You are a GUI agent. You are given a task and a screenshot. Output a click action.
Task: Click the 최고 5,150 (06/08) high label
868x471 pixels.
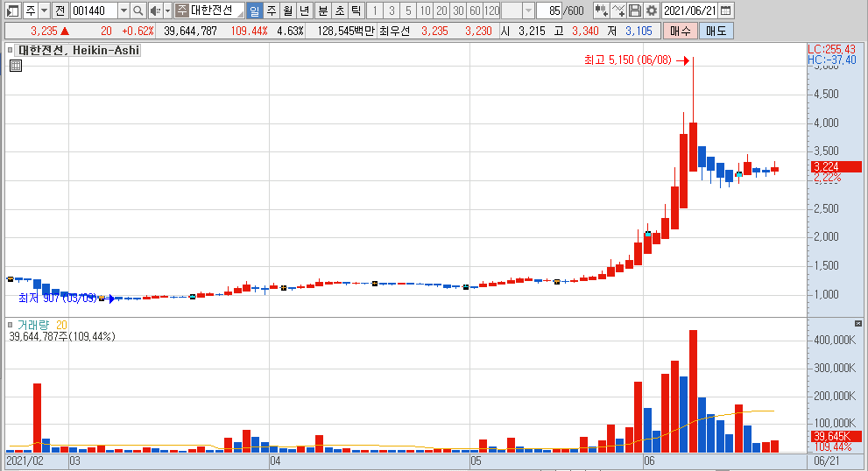[628, 60]
